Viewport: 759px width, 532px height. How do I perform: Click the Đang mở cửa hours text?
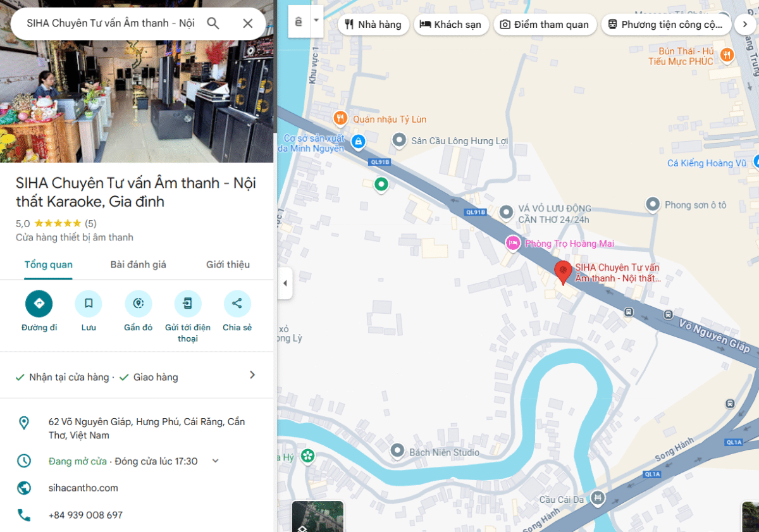[78, 461]
